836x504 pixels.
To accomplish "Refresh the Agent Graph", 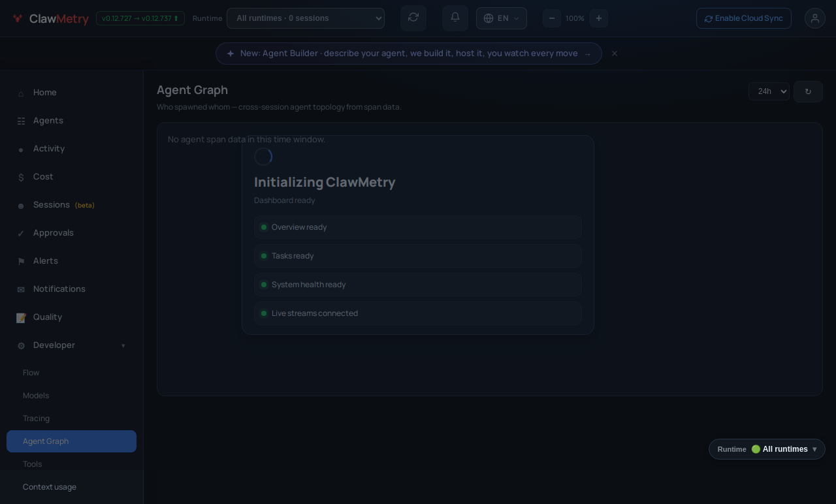I will (x=808, y=91).
